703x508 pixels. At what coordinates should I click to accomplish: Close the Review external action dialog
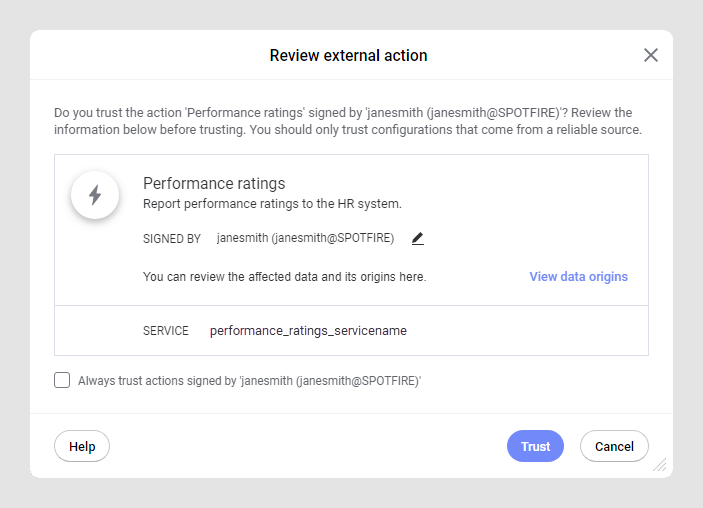tap(651, 55)
